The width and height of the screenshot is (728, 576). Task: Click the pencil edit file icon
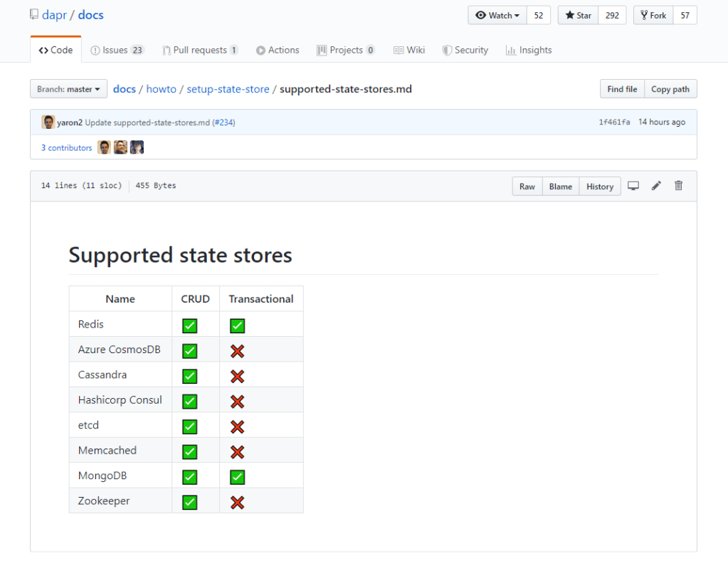click(x=656, y=186)
